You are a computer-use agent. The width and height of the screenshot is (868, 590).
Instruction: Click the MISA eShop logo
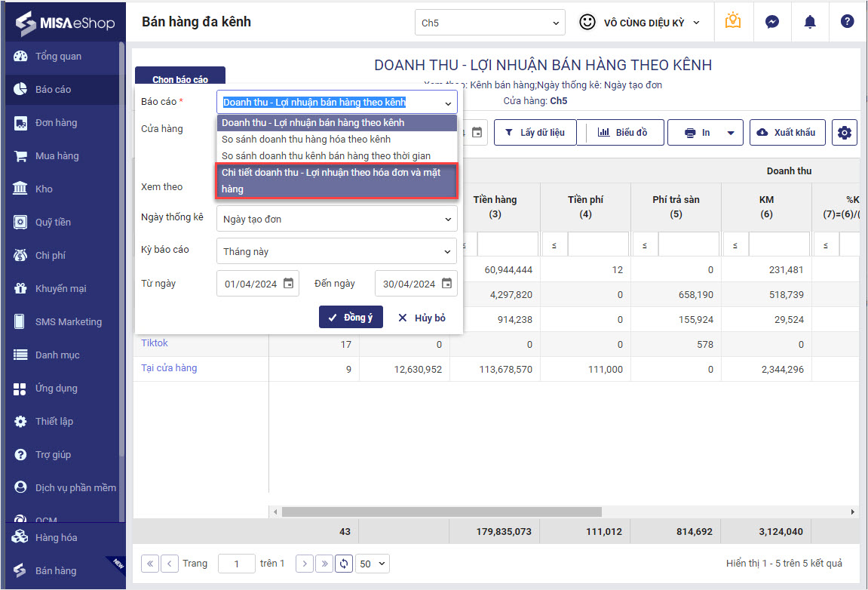[66, 23]
